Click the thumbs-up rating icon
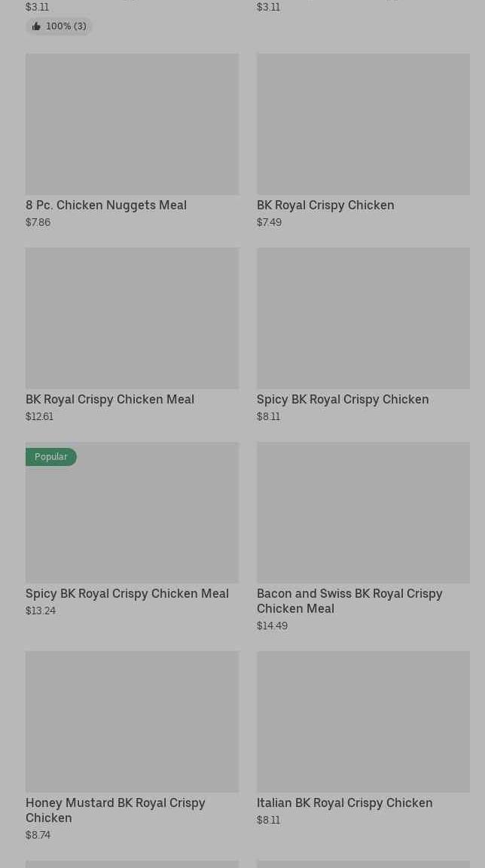Viewport: 485px width, 868px height. [36, 26]
